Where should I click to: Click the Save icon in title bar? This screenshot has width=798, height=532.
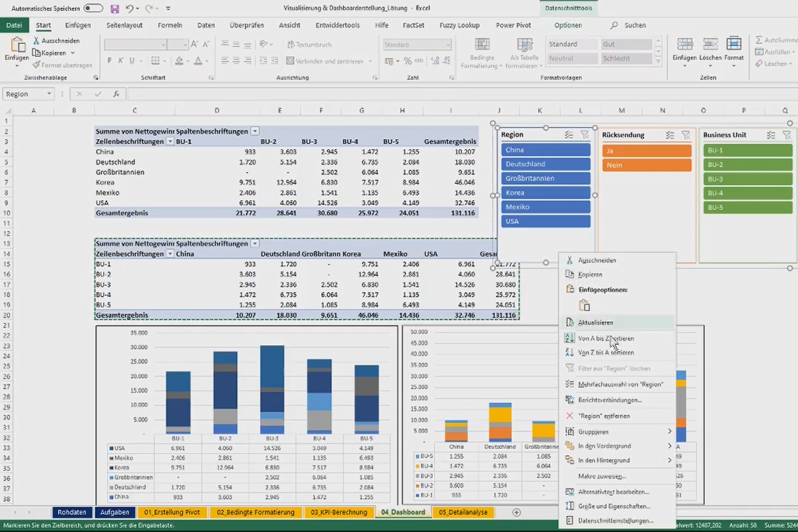(114, 9)
